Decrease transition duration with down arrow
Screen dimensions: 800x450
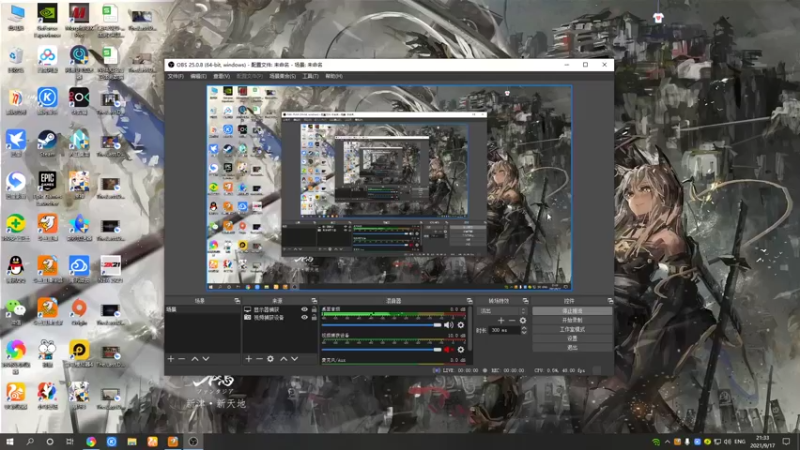(x=524, y=333)
